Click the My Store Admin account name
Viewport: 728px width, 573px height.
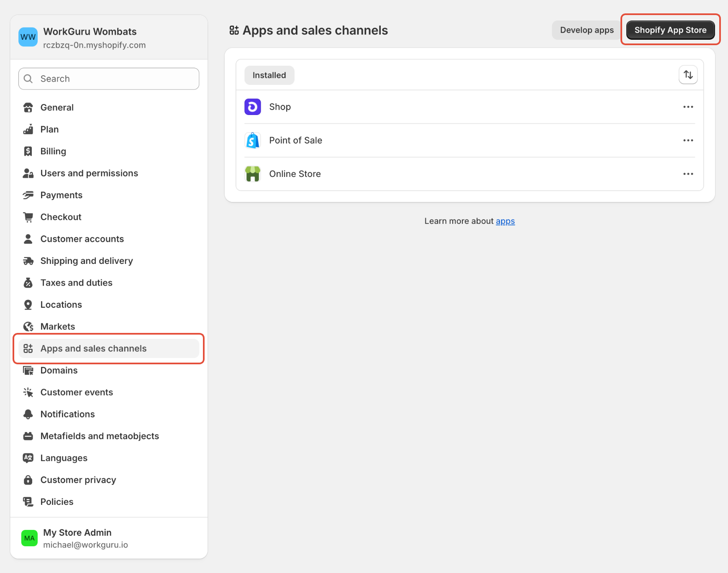pyautogui.click(x=77, y=532)
